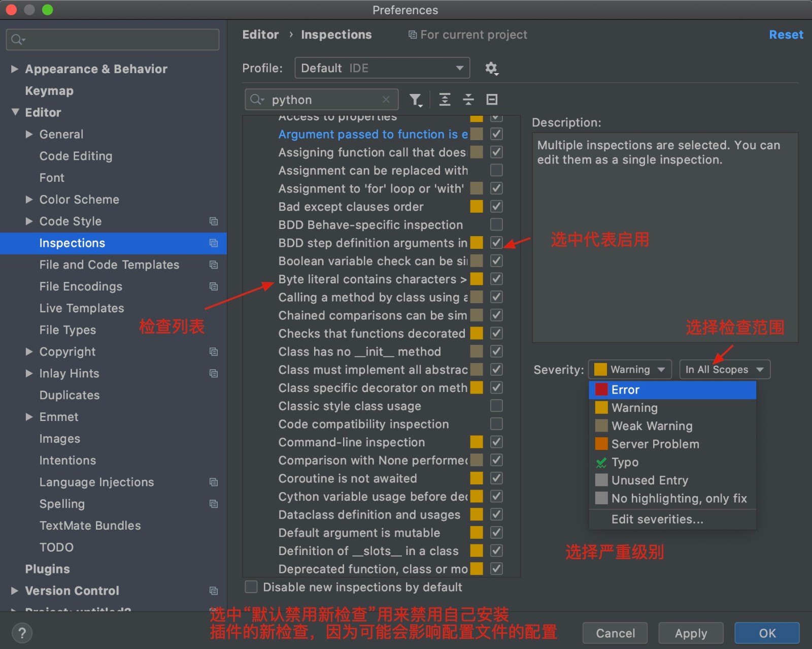812x649 pixels.
Task: Click the reset to empty icon
Action: coord(492,100)
